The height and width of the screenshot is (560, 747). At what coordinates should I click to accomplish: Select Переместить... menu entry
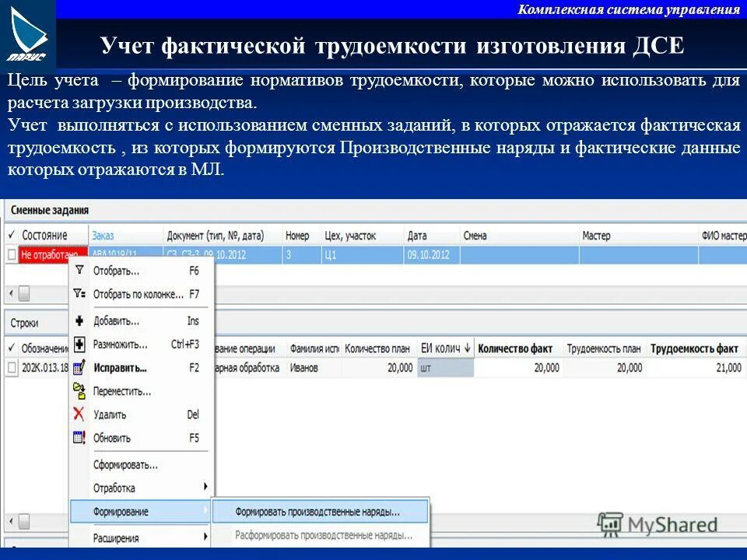point(142,391)
